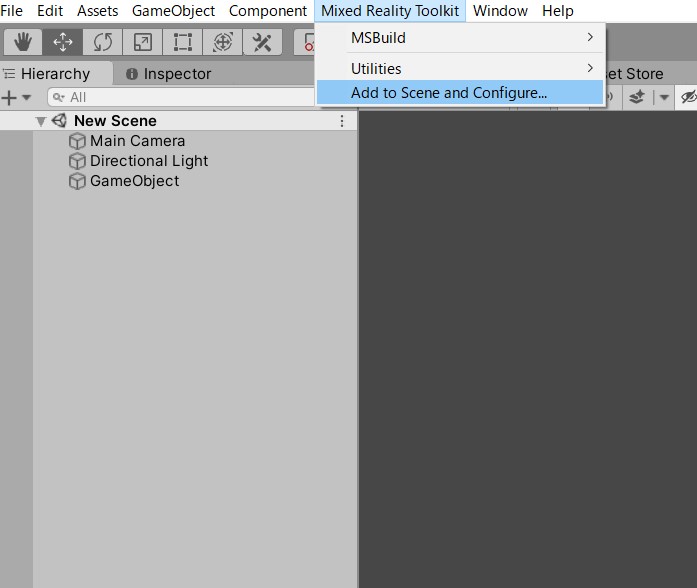Image resolution: width=697 pixels, height=588 pixels.
Task: Select the Scale tool
Action: pyautogui.click(x=143, y=42)
